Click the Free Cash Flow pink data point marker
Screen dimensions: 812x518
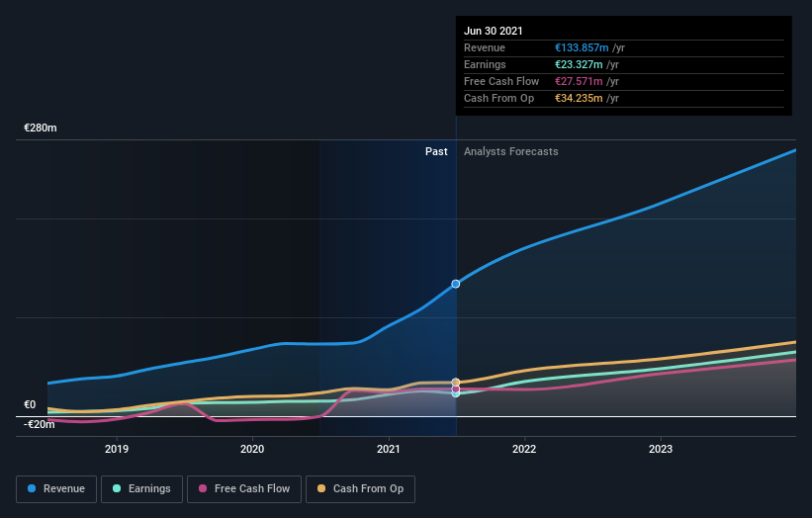click(456, 389)
